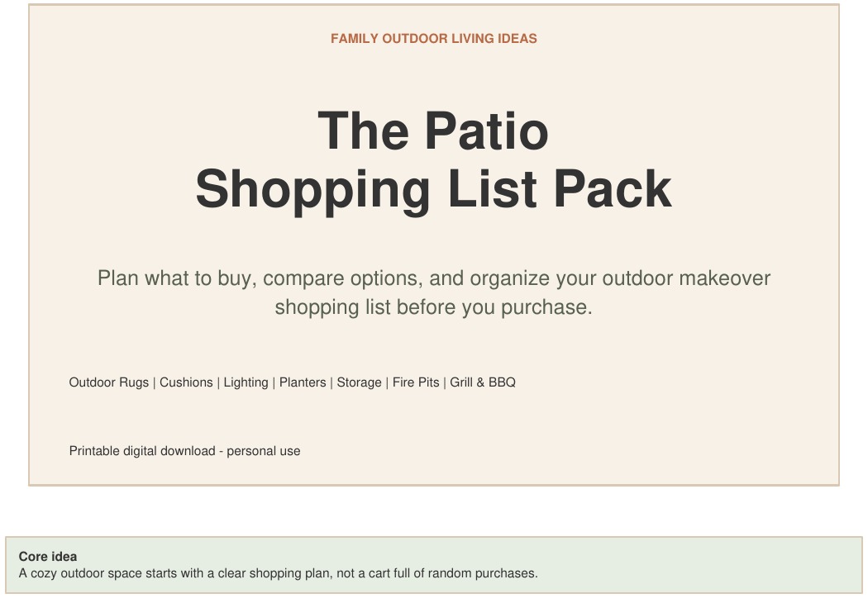868x603 pixels.
Task: Click the words personal use
Action: pyautogui.click(x=264, y=451)
